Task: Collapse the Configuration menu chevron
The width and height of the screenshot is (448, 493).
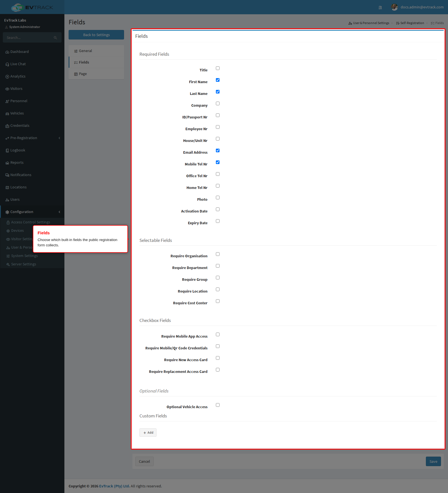Action: tap(59, 212)
